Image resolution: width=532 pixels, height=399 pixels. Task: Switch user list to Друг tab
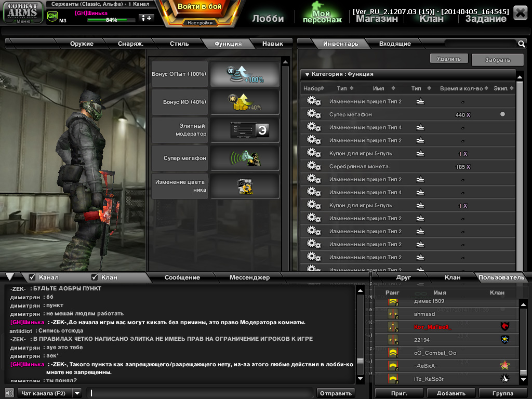click(x=403, y=277)
